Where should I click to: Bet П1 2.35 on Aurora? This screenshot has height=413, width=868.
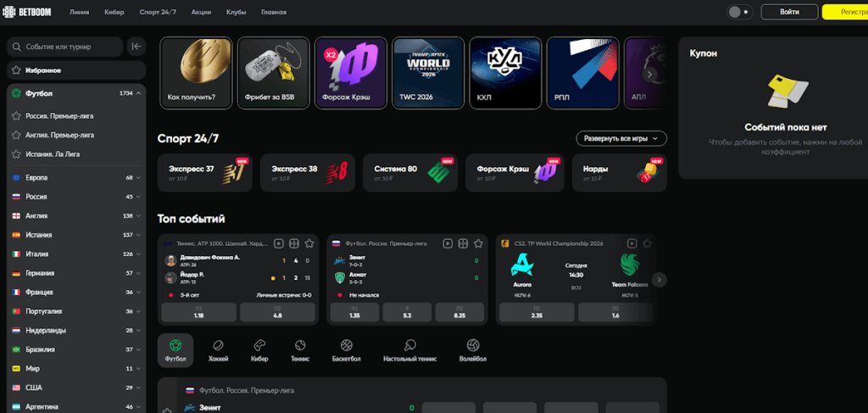(537, 312)
